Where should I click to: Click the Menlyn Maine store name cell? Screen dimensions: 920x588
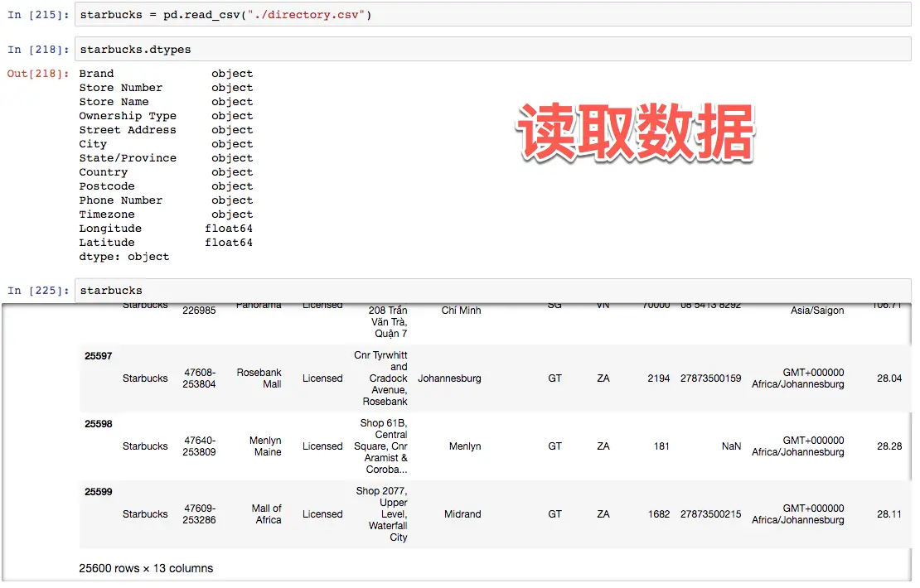[265, 446]
